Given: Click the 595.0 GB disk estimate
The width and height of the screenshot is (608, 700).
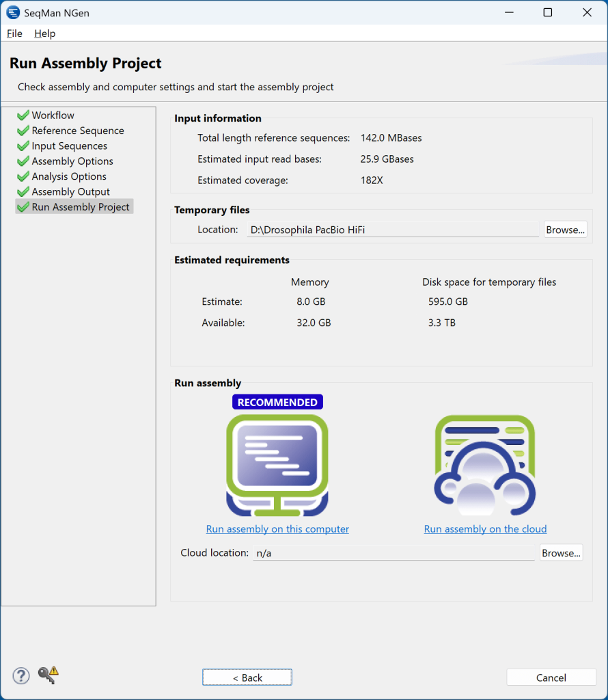Looking at the screenshot, I should tap(448, 301).
